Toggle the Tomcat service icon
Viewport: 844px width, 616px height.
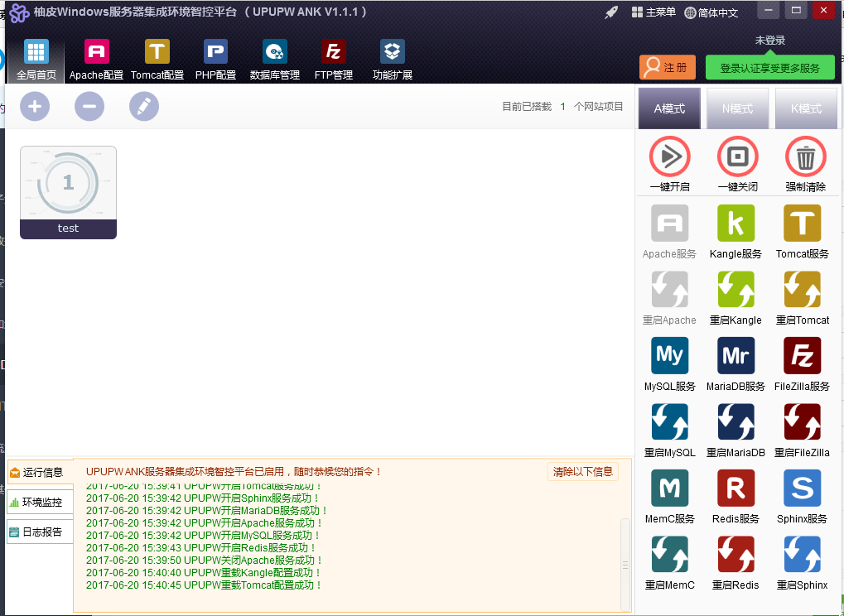[x=802, y=223]
